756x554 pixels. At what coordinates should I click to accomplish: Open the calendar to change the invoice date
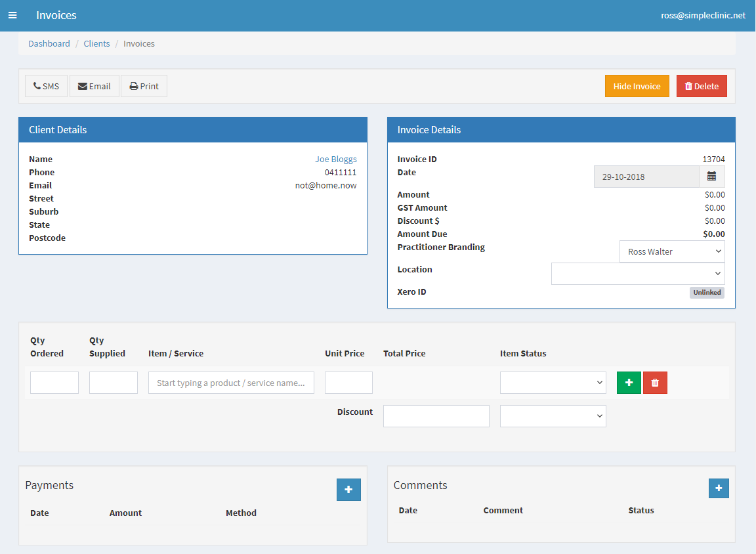(713, 176)
